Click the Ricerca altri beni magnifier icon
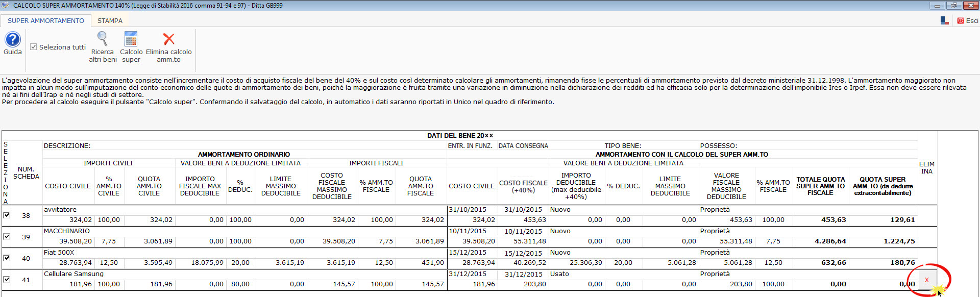This screenshot has width=980, height=297. click(x=103, y=39)
